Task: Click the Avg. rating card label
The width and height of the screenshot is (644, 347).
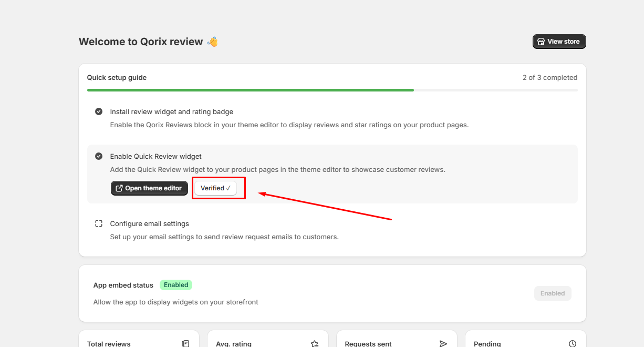Action: click(x=234, y=344)
